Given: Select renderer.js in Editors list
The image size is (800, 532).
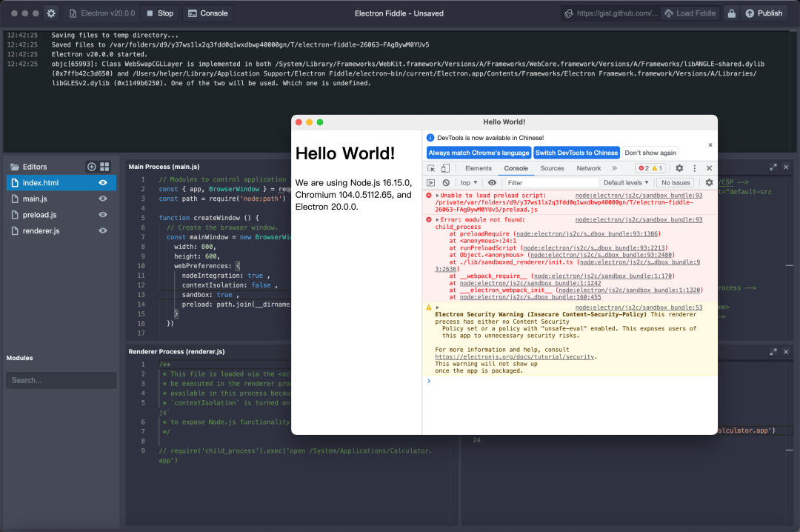Looking at the screenshot, I should (x=61, y=230).
